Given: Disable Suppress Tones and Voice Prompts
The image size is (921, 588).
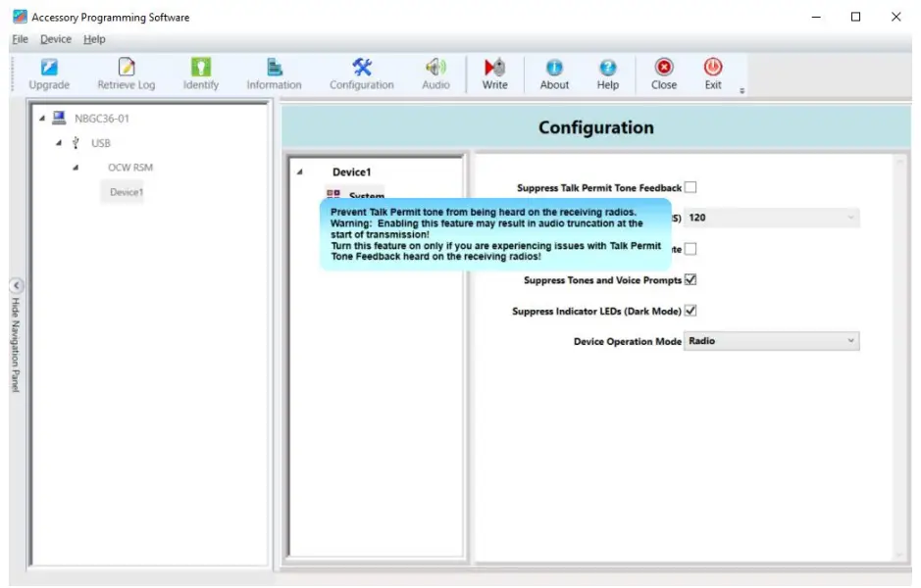Looking at the screenshot, I should point(691,279).
